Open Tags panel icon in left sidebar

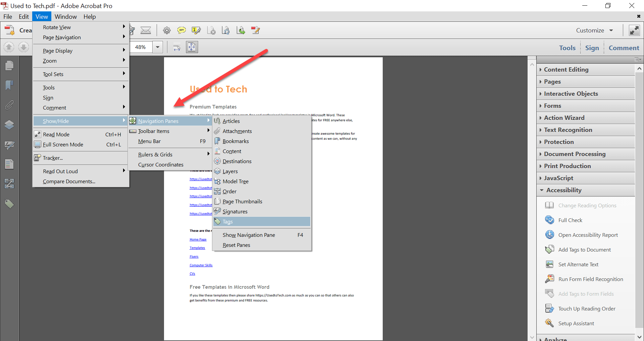pyautogui.click(x=9, y=204)
